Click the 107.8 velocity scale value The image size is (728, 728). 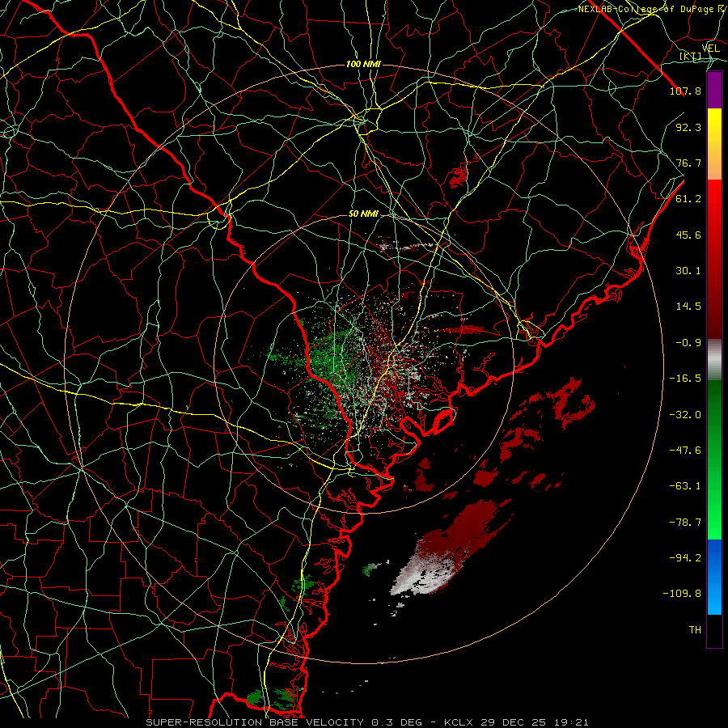tap(685, 91)
